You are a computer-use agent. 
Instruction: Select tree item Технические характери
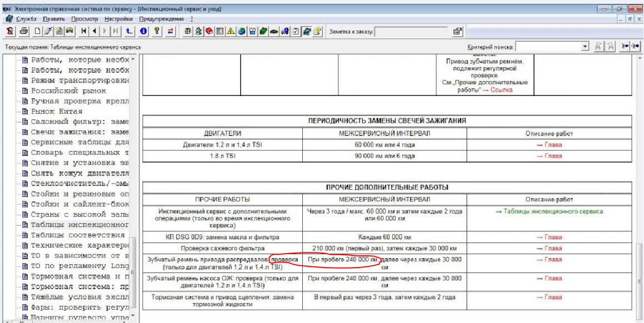[81, 245]
